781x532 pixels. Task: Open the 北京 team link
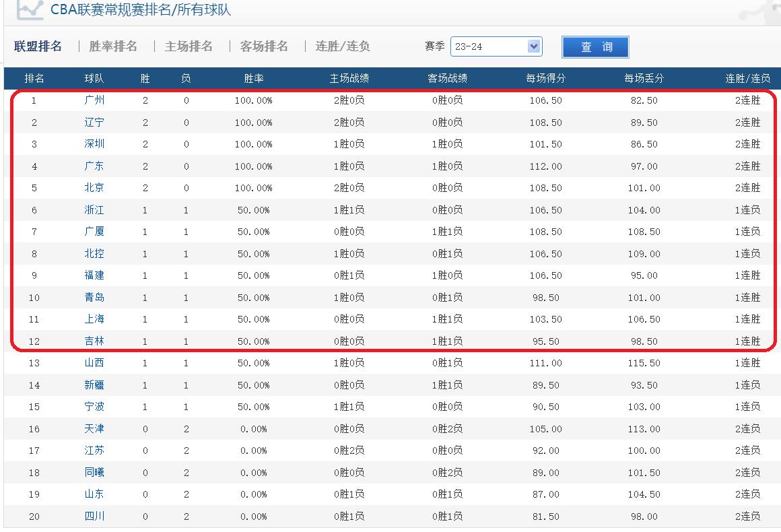[94, 188]
